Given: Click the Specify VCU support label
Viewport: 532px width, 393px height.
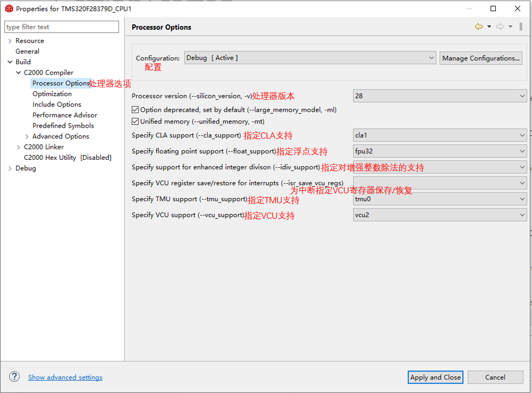Looking at the screenshot, I should pyautogui.click(x=188, y=215).
